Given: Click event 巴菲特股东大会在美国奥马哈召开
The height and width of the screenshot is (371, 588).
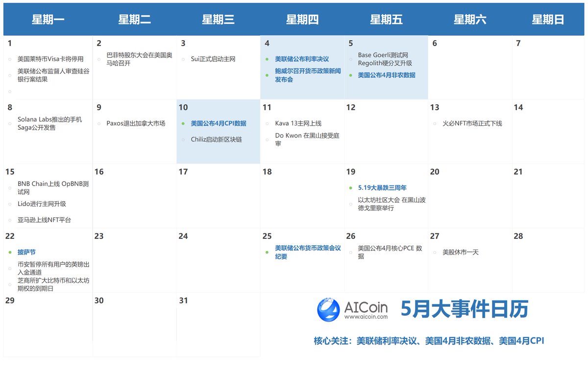Looking at the screenshot, I should pyautogui.click(x=139, y=59).
